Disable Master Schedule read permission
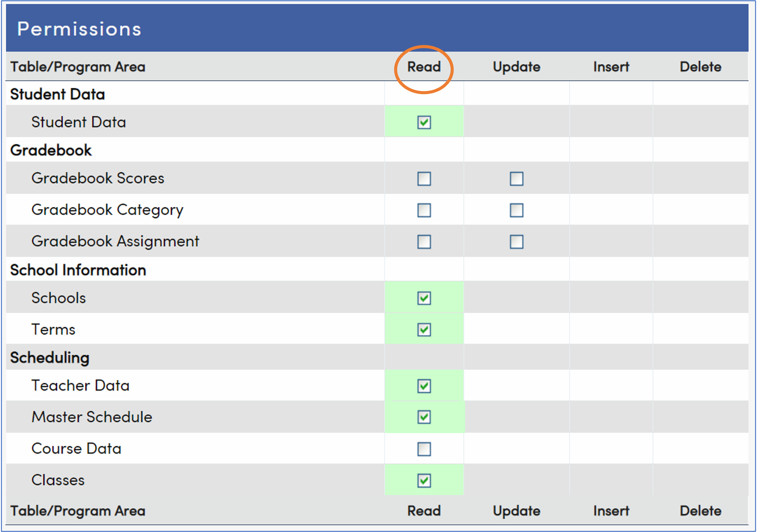This screenshot has height=532, width=757. tap(424, 417)
